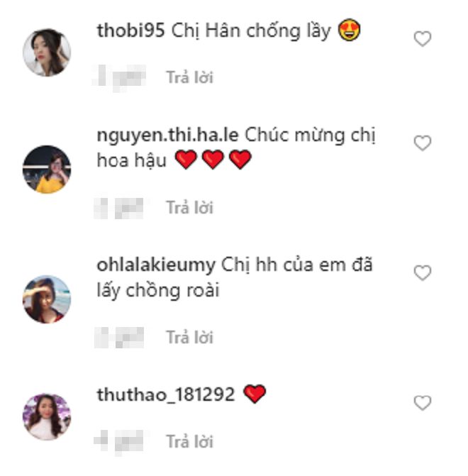Click Trả lời under nguyen.thi.ha.le's comment
This screenshot has width=468, height=476.
[x=190, y=208]
